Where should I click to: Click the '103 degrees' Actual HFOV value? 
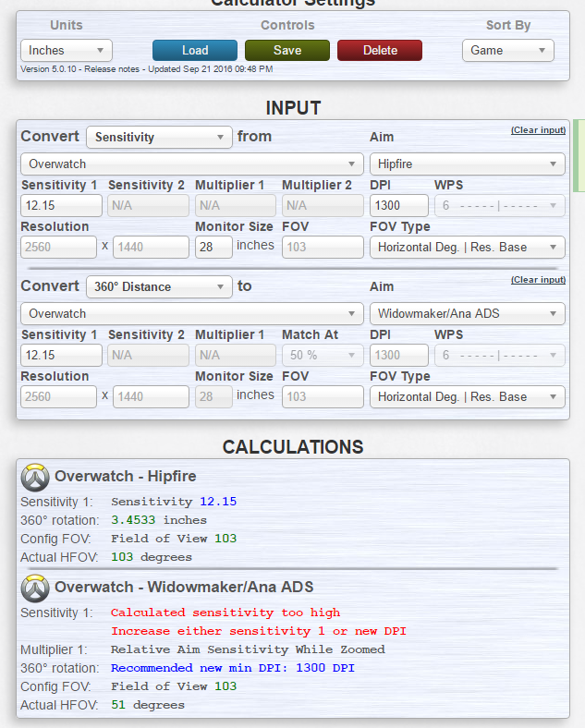tap(152, 557)
